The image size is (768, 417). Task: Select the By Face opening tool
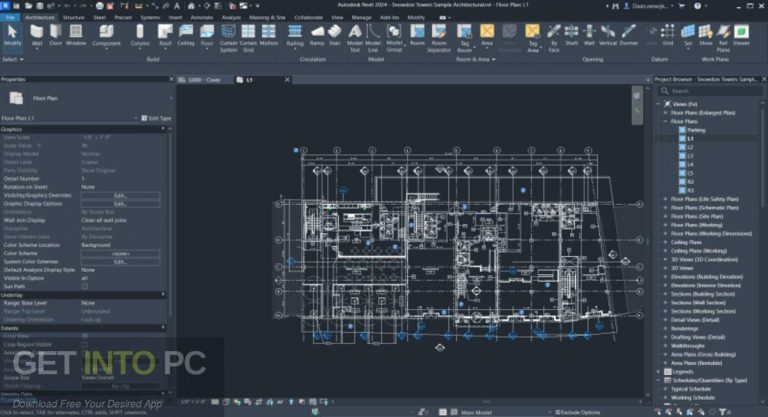tap(553, 38)
